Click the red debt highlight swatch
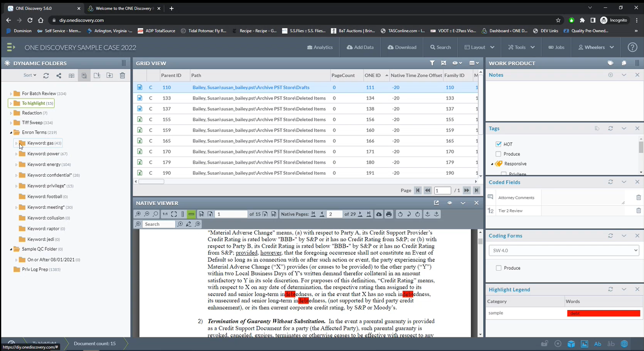Image resolution: width=644 pixels, height=351 pixels. [603, 313]
